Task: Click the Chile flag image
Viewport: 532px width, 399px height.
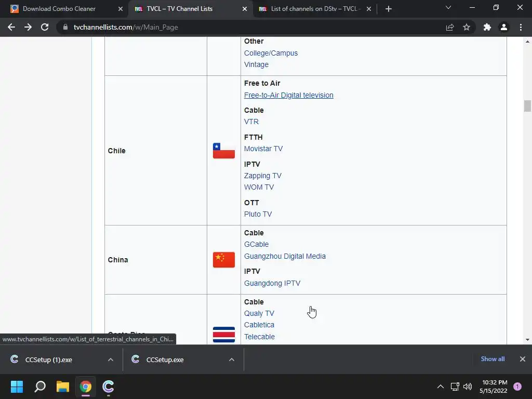Action: [x=223, y=151]
